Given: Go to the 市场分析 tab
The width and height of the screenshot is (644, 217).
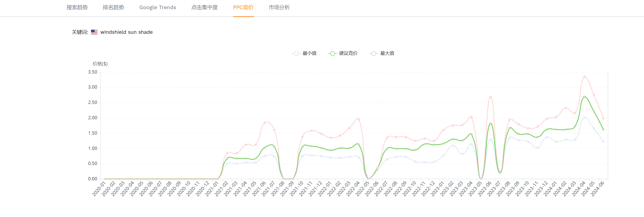Looking at the screenshot, I should 279,7.
